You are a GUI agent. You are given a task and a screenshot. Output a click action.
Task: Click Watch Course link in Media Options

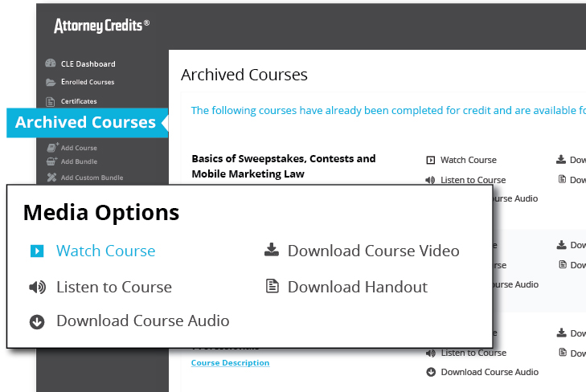point(106,251)
